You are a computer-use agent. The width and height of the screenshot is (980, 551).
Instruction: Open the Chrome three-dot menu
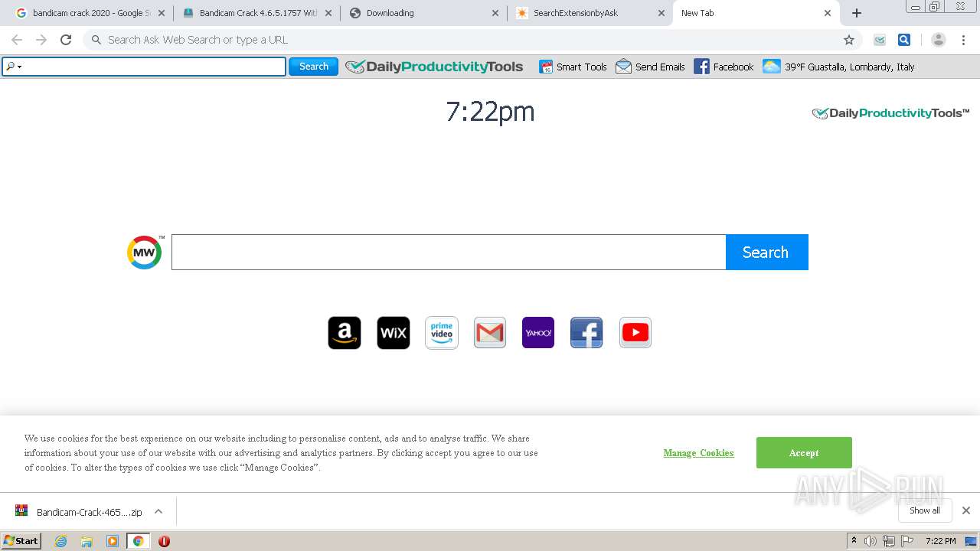tap(964, 40)
